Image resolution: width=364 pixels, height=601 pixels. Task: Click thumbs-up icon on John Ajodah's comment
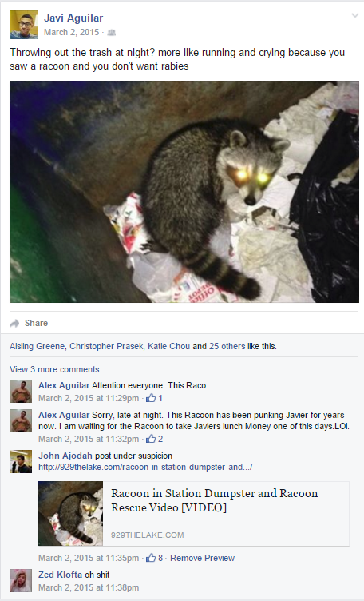pos(151,558)
